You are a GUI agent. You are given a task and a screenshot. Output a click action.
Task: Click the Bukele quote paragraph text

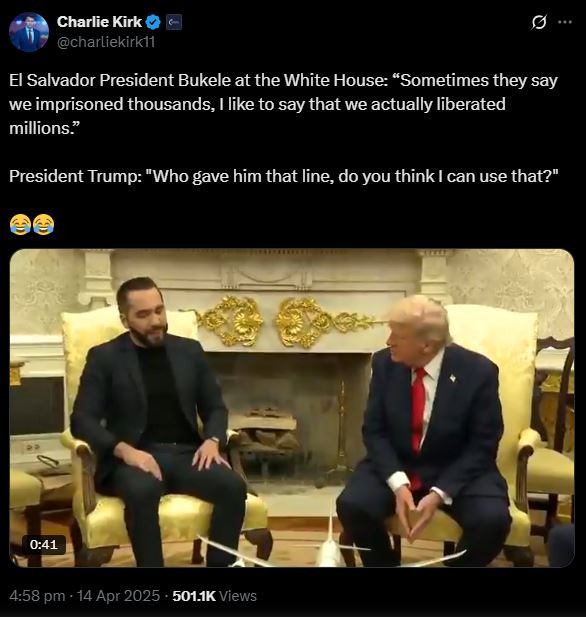point(283,104)
